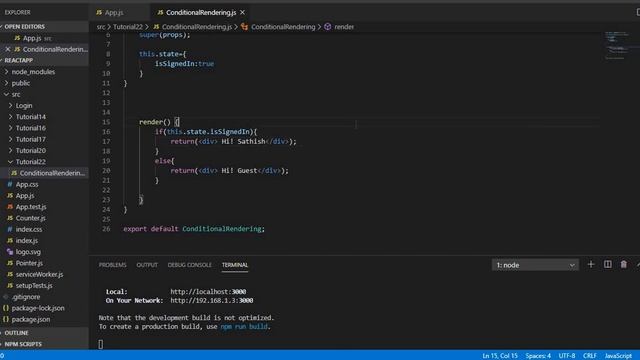Change the JavaScript language mode
Viewport: 640px width, 360px height.
click(618, 356)
